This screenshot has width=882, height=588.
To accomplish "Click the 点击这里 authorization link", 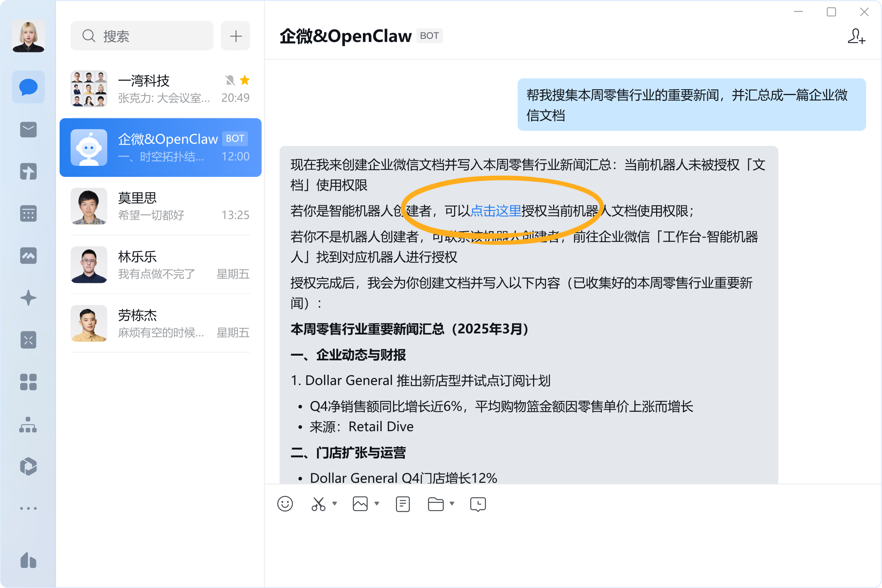I will pos(496,210).
